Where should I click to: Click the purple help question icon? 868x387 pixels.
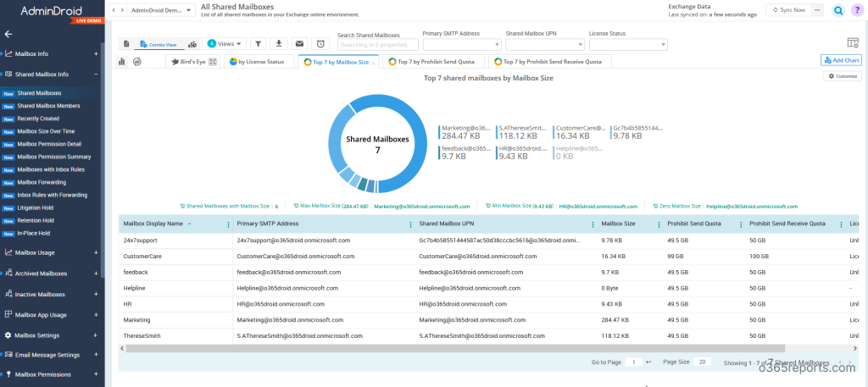pos(859,10)
